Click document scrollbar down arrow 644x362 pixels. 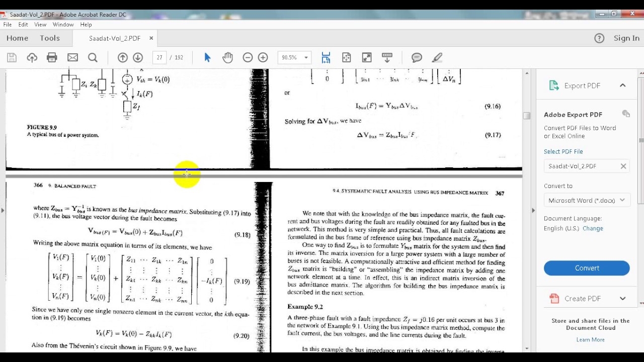[x=527, y=348]
